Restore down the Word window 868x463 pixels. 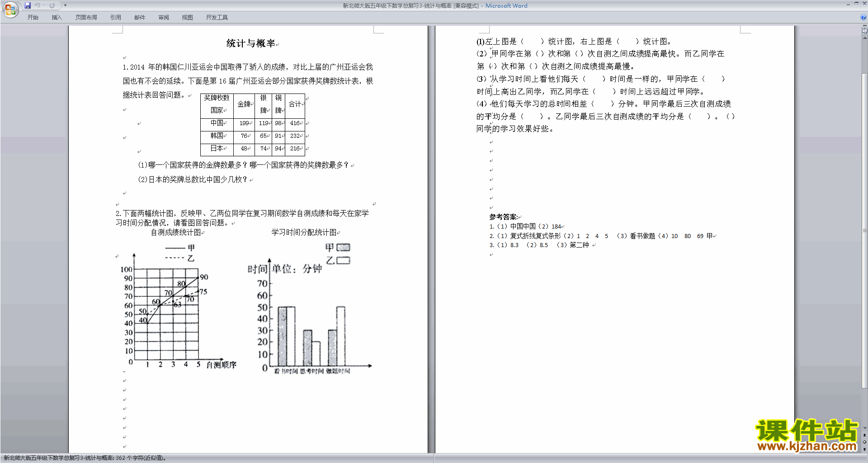point(856,4)
